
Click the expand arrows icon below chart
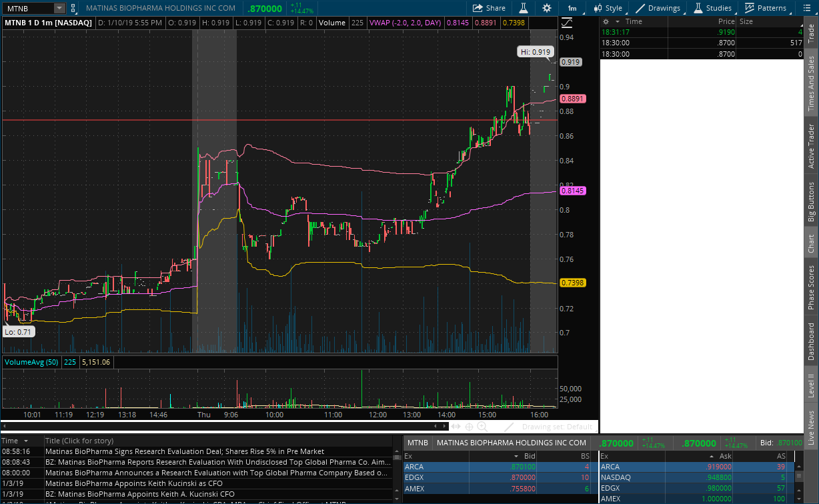point(457,427)
